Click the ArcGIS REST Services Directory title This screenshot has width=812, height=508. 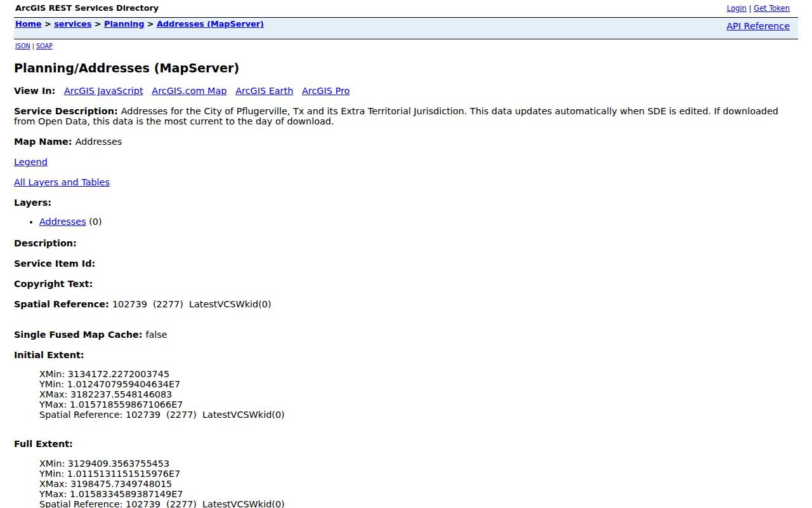(87, 8)
